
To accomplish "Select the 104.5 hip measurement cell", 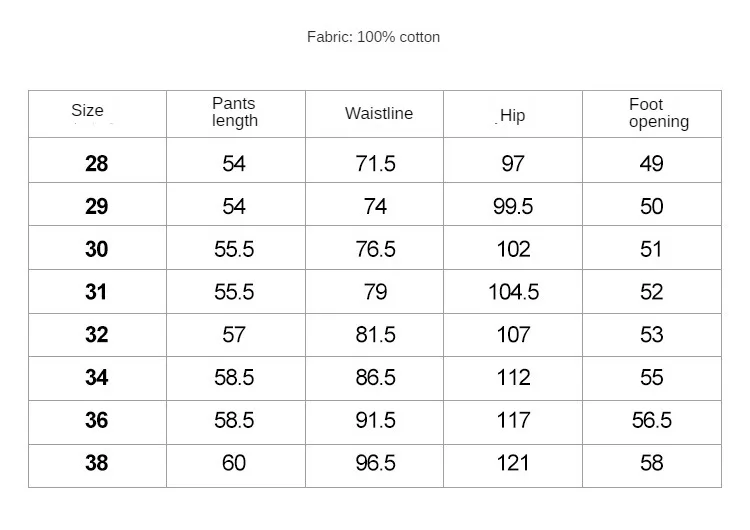I will (x=513, y=292).
